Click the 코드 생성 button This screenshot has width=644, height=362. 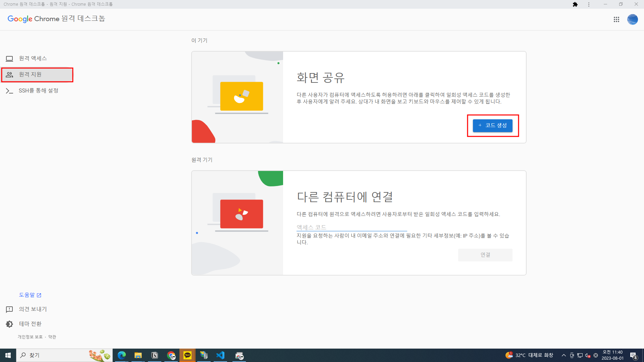[492, 125]
